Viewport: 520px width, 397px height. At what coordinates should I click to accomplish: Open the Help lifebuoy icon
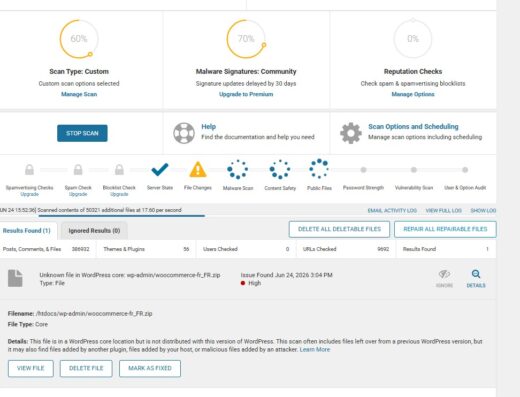(184, 133)
